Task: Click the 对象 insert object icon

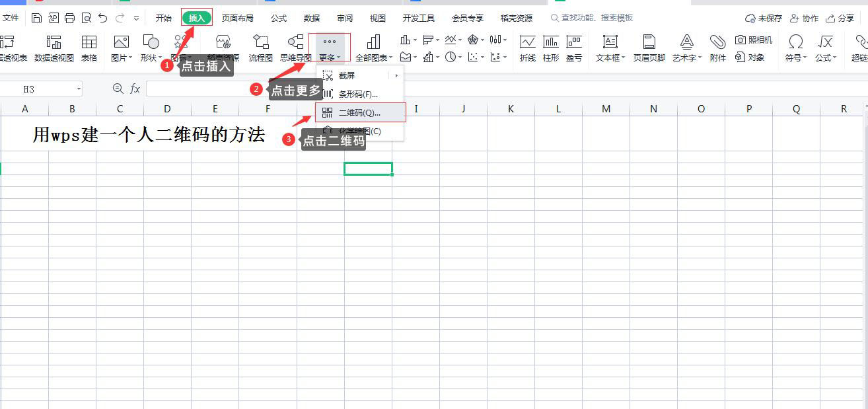Action: click(x=750, y=57)
